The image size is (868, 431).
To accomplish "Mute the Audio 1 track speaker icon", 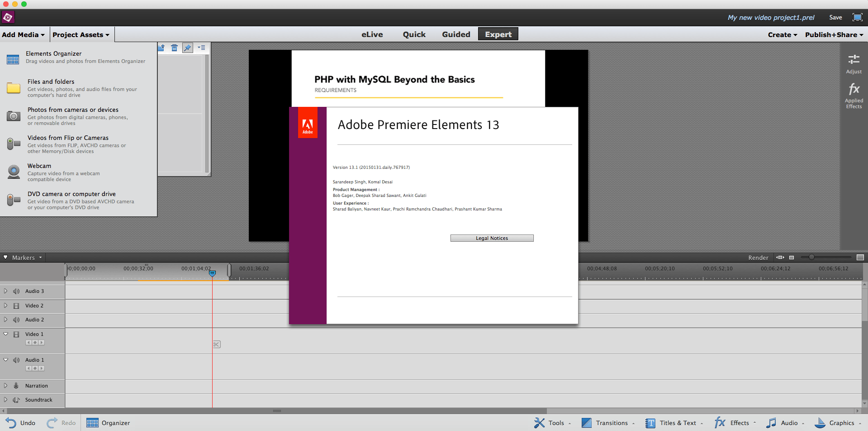I will coord(16,360).
